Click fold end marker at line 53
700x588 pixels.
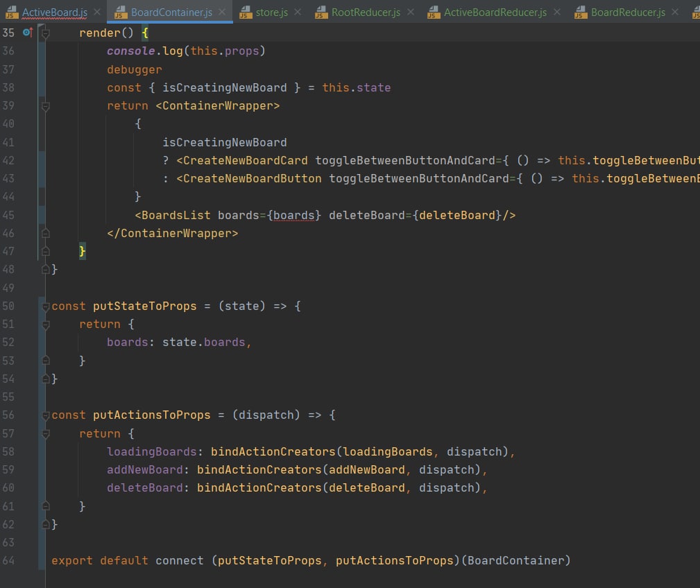click(x=46, y=361)
